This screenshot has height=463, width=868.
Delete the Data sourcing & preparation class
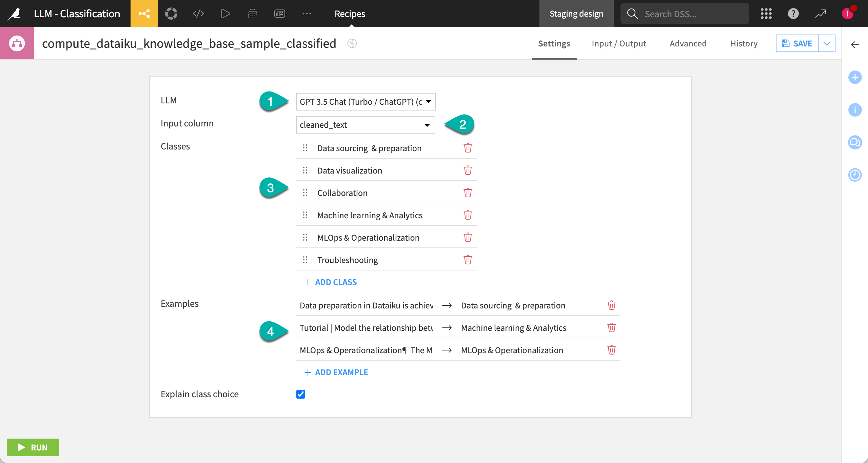pos(468,148)
